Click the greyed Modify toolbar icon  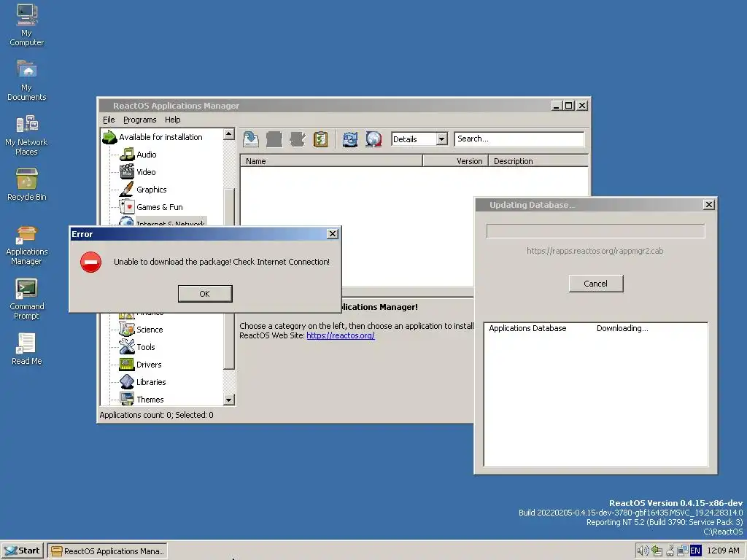298,139
